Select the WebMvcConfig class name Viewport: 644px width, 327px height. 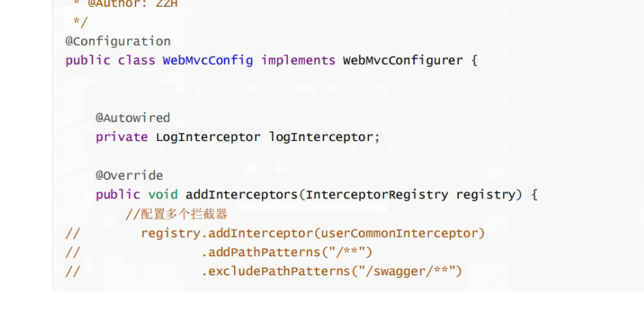pyautogui.click(x=208, y=61)
